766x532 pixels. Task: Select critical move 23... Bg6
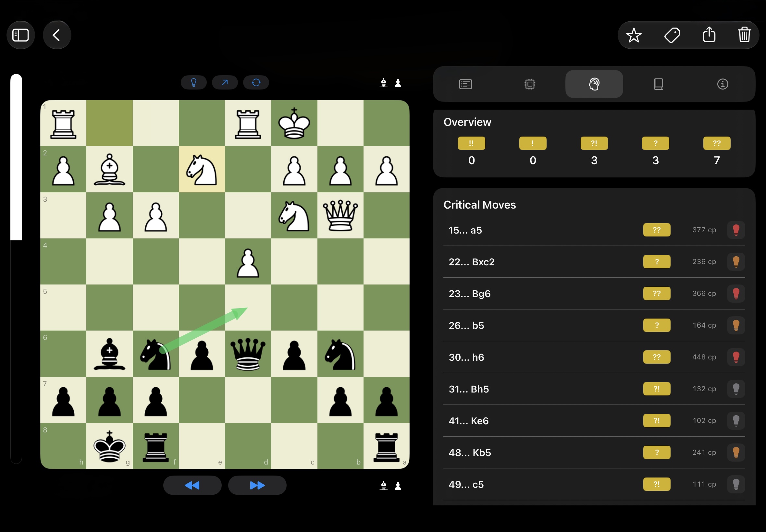(594, 293)
